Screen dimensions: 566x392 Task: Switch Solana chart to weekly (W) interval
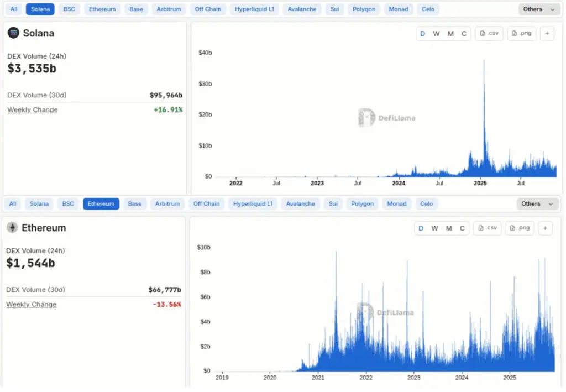pyautogui.click(x=436, y=34)
